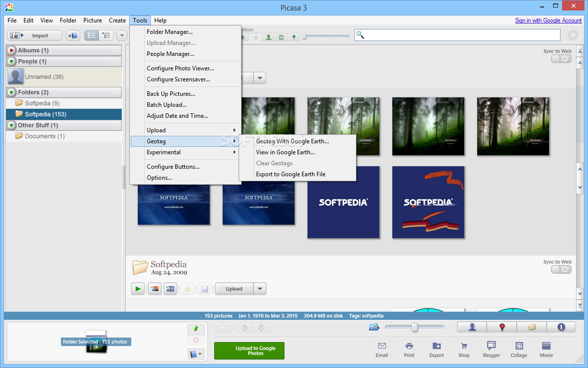588x368 pixels.
Task: Star photos in Aug 24 Softpedia folder
Action: pyautogui.click(x=187, y=289)
